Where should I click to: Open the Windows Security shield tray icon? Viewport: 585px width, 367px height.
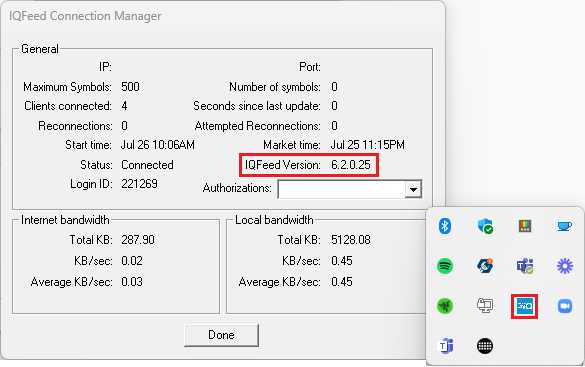485,226
